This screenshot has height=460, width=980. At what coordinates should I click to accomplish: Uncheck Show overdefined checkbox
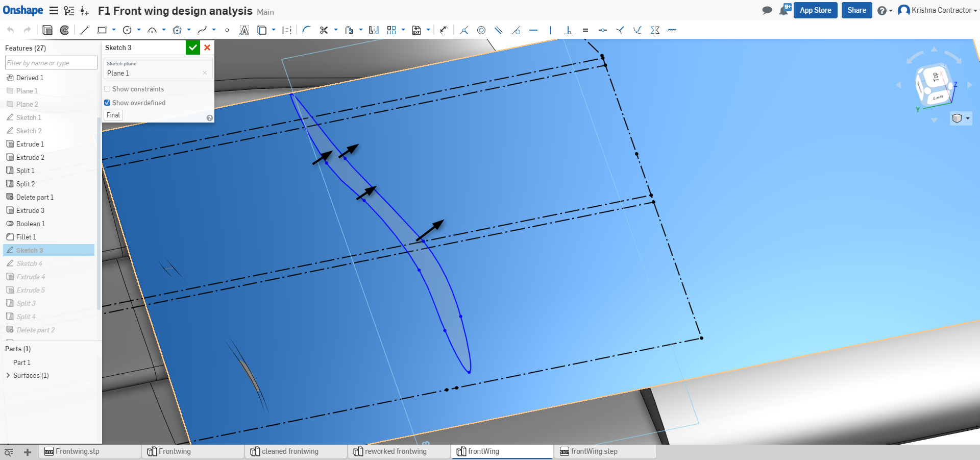coord(108,103)
